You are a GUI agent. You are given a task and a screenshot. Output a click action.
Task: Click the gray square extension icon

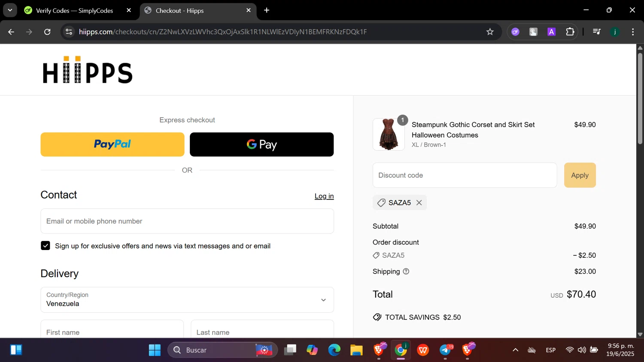pyautogui.click(x=533, y=32)
